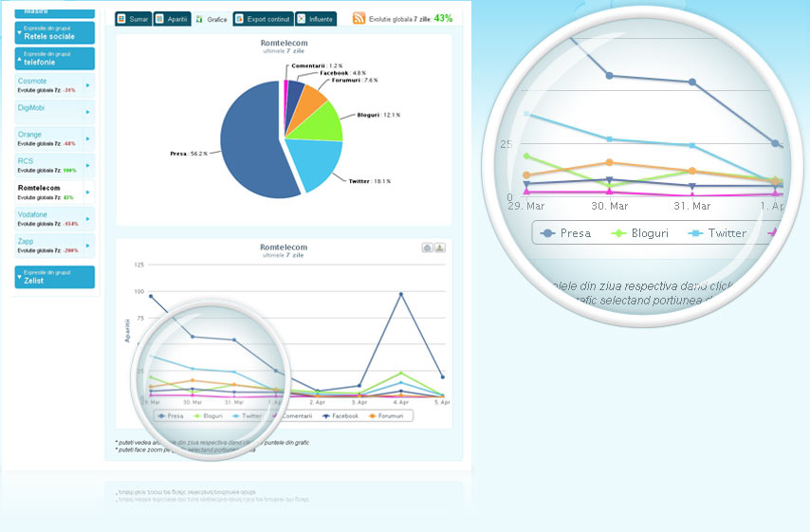The width and height of the screenshot is (810, 532).
Task: Open the DigiMobi expression
Action: coord(55,112)
